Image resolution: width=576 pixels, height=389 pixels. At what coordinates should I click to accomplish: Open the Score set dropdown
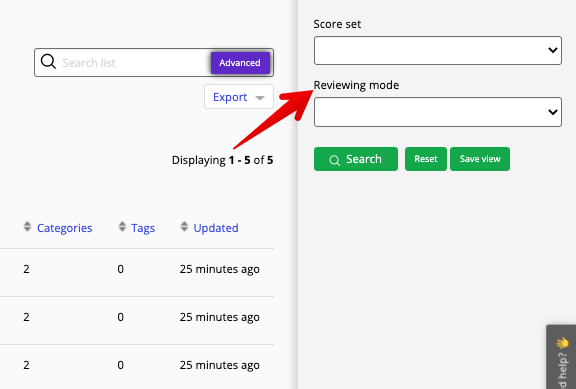438,51
